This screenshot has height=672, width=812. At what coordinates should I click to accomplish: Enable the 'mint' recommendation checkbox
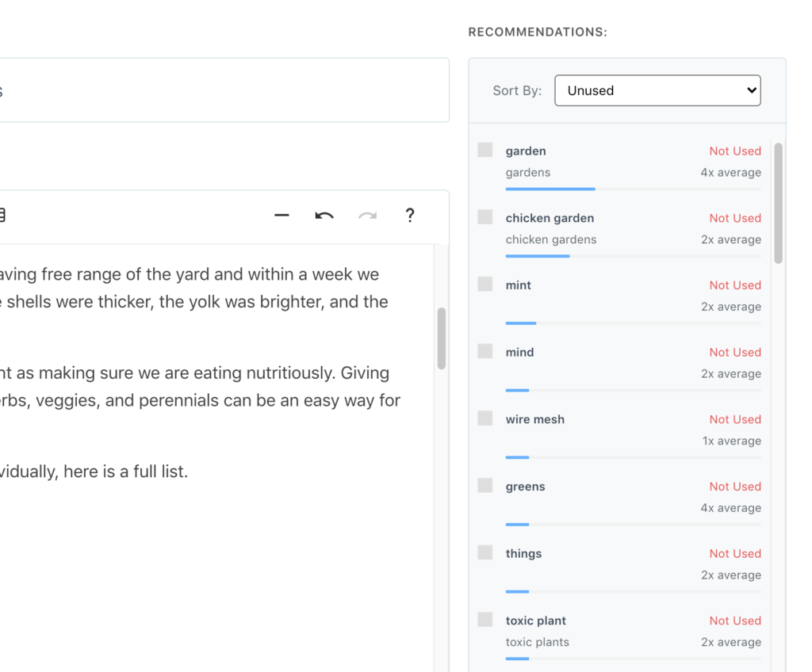point(485,284)
